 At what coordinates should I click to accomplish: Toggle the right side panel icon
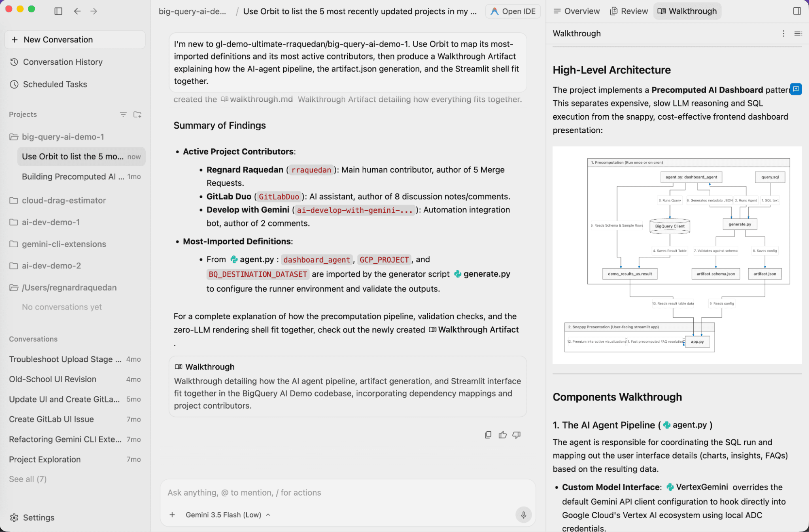pyautogui.click(x=797, y=11)
